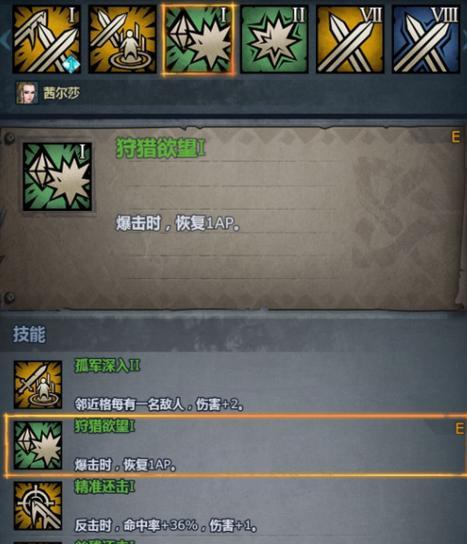The width and height of the screenshot is (467, 544).
Task: Select the yellow crossed swords VII icon
Action: [350, 39]
